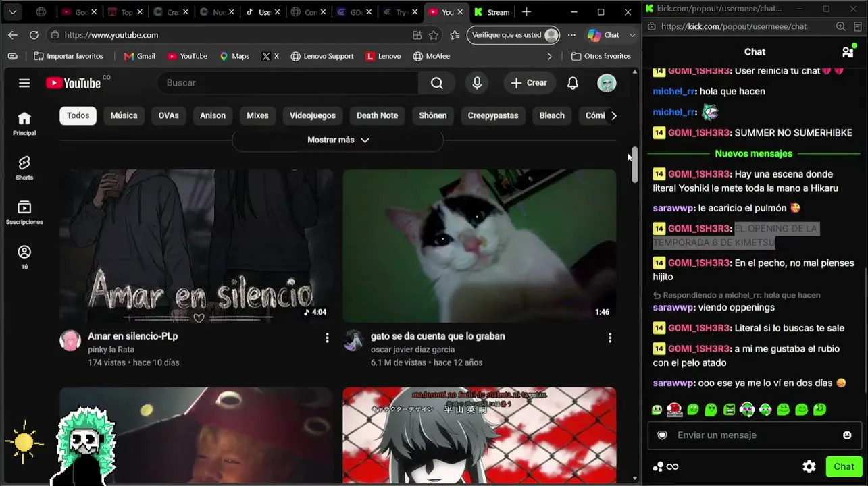Open the Kick chat user list icon
Viewport: 868px width, 486px height.
(848, 52)
